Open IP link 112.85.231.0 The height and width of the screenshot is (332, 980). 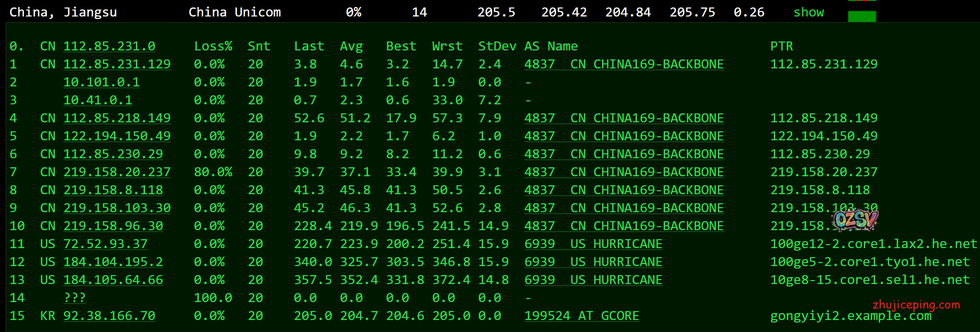pyautogui.click(x=109, y=46)
